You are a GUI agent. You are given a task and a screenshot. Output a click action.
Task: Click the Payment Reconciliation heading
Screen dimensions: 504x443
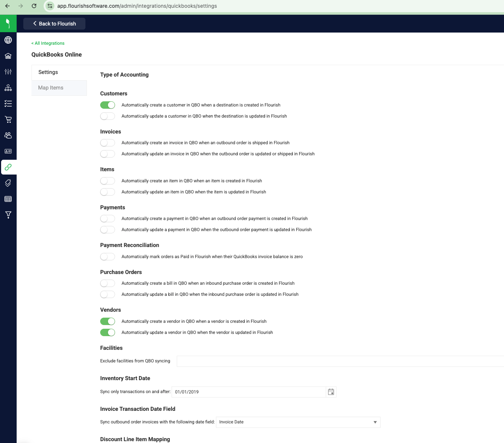coord(129,245)
